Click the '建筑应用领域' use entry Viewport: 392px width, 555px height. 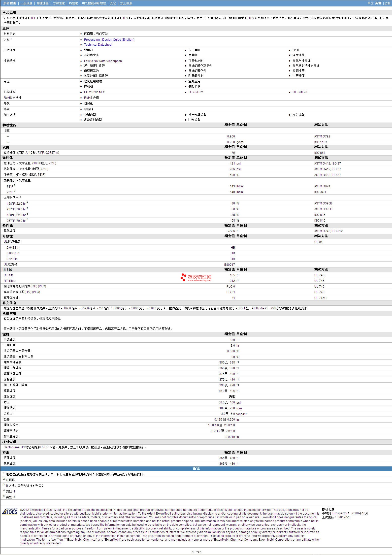(x=93, y=81)
